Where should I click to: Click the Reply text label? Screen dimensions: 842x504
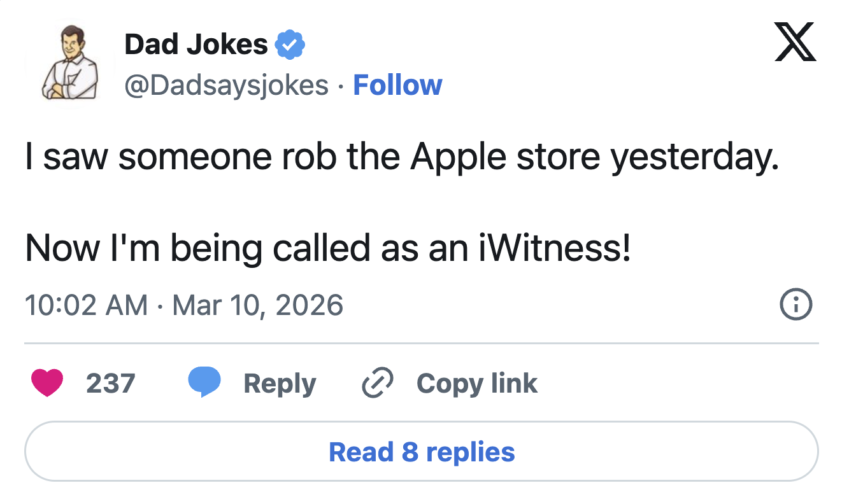coord(280,383)
